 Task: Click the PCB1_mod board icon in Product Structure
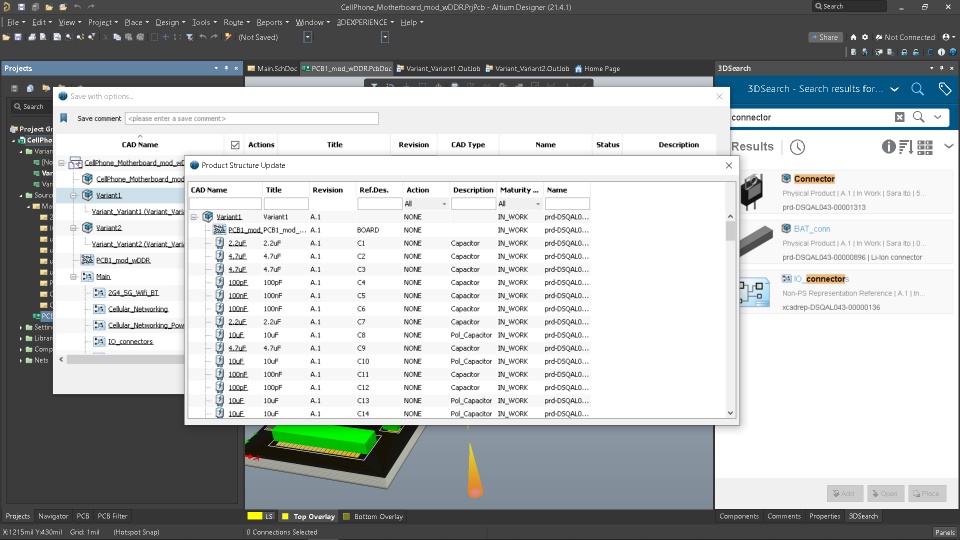tap(219, 230)
